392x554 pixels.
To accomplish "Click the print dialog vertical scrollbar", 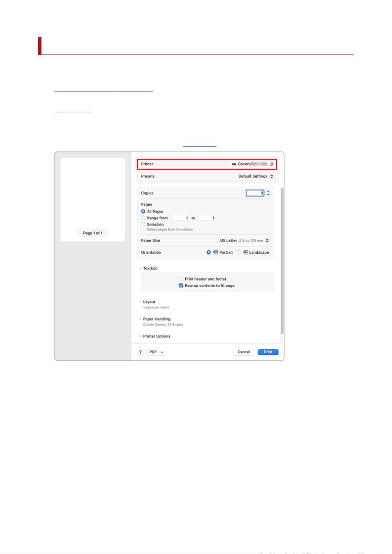I will 282,261.
